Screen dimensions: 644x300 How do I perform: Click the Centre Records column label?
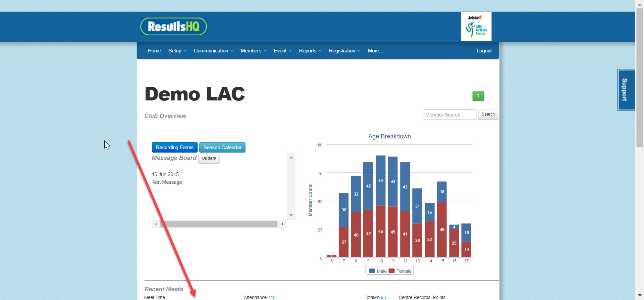pyautogui.click(x=414, y=297)
